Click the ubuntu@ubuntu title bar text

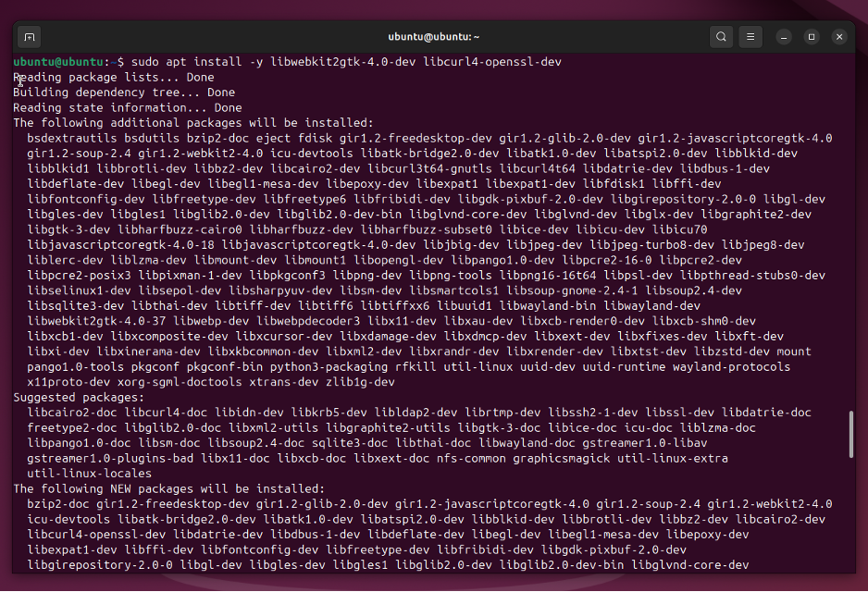click(434, 37)
